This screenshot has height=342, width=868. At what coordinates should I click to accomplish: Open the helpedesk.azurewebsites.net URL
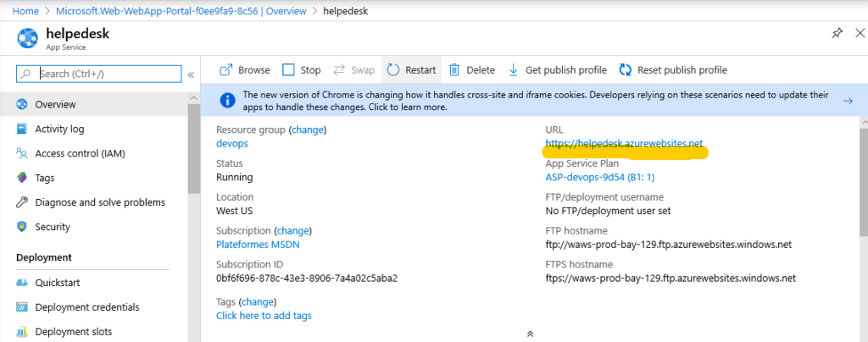pos(624,144)
